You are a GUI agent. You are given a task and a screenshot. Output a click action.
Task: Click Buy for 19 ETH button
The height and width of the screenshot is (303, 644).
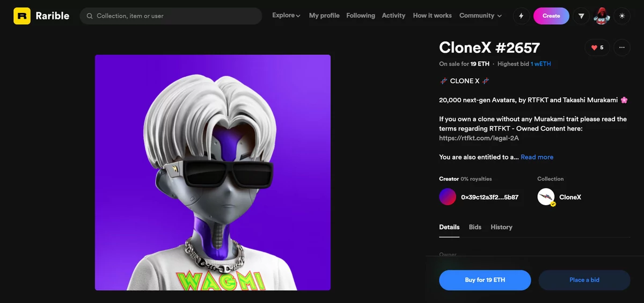tap(485, 280)
